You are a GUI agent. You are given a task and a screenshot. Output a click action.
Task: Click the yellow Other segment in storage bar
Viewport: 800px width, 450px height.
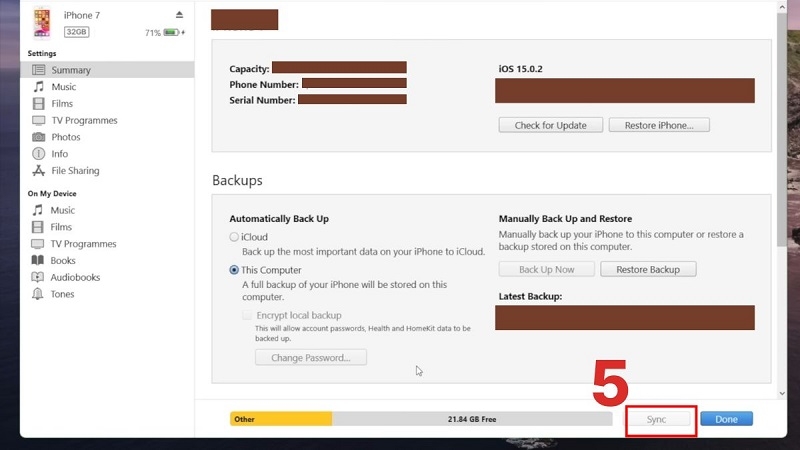[280, 420]
